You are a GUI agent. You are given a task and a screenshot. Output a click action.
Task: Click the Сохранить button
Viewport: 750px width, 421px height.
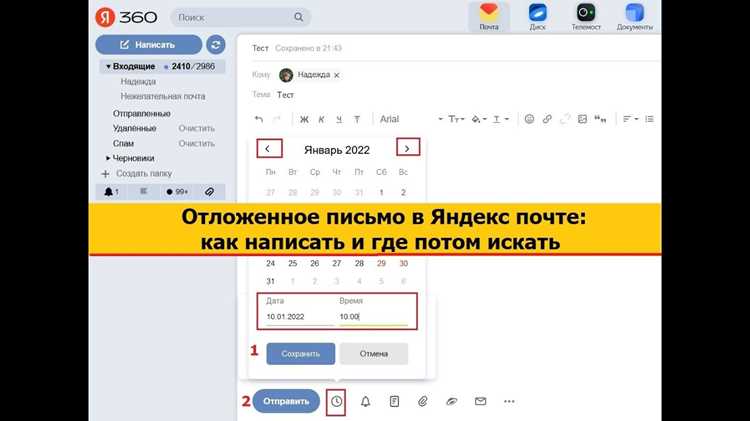[x=300, y=354]
